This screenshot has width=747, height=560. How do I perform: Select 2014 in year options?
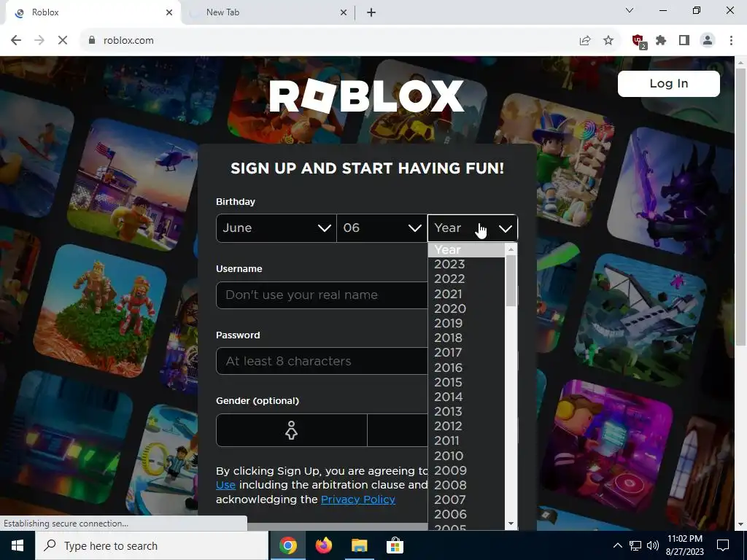466,397
